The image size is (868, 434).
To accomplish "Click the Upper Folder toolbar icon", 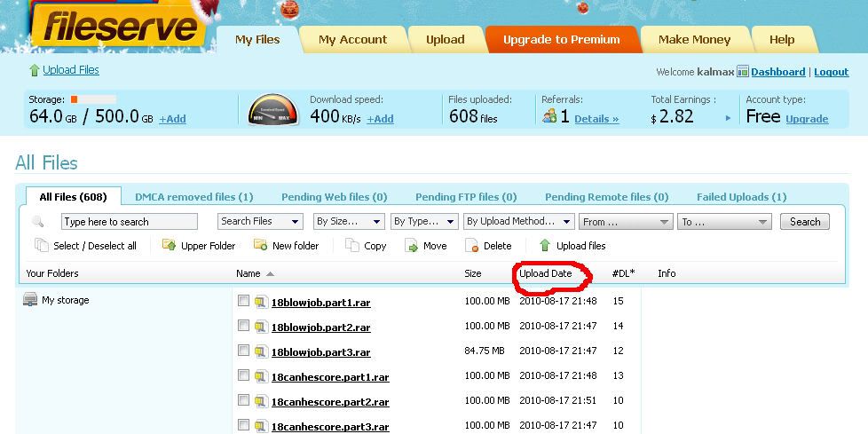I will (x=169, y=246).
